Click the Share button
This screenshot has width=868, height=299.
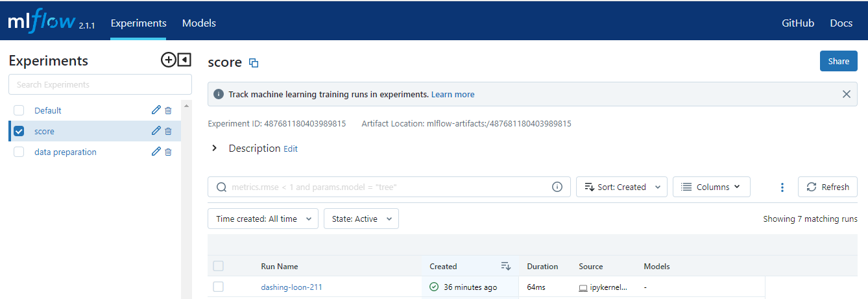pyautogui.click(x=838, y=61)
